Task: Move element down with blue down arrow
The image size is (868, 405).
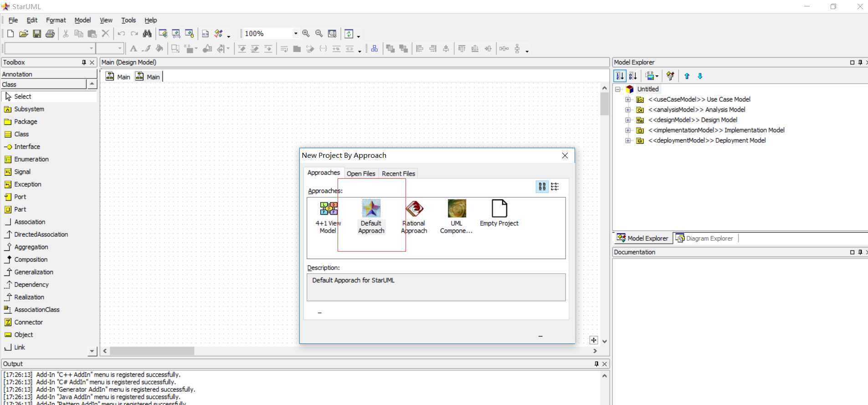Action: [700, 76]
